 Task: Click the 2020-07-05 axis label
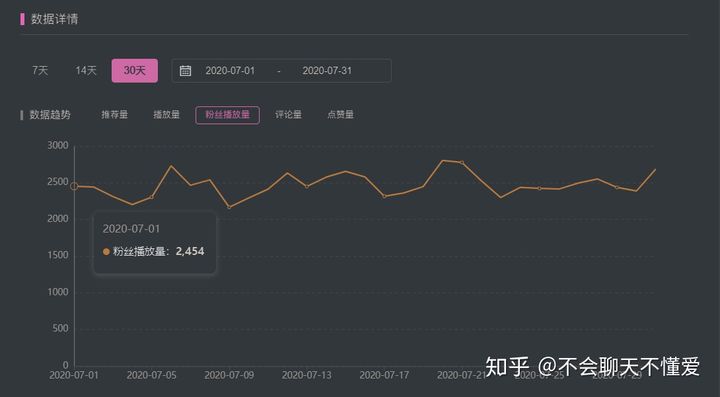[152, 375]
